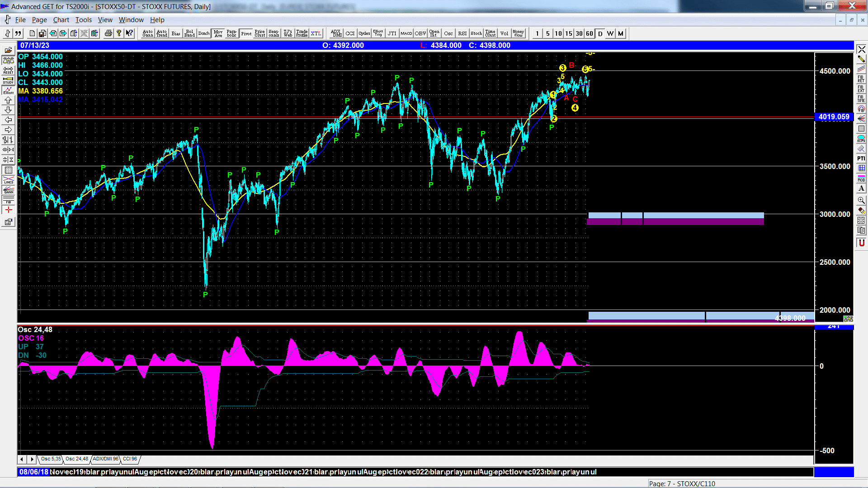Viewport: 868px width, 488px height.
Task: Toggle the XTL study
Action: click(x=316, y=33)
